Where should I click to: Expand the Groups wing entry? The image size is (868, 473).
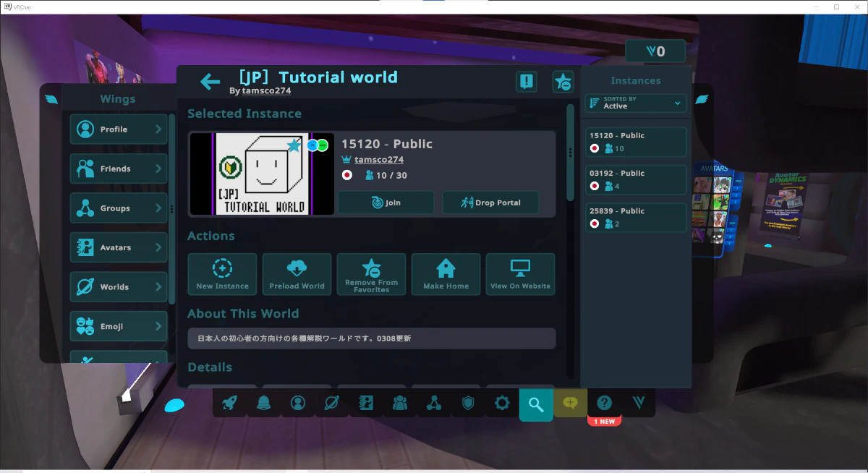[119, 208]
